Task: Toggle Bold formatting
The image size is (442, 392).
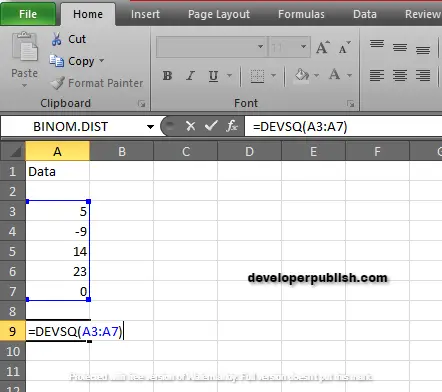Action: coord(167,76)
